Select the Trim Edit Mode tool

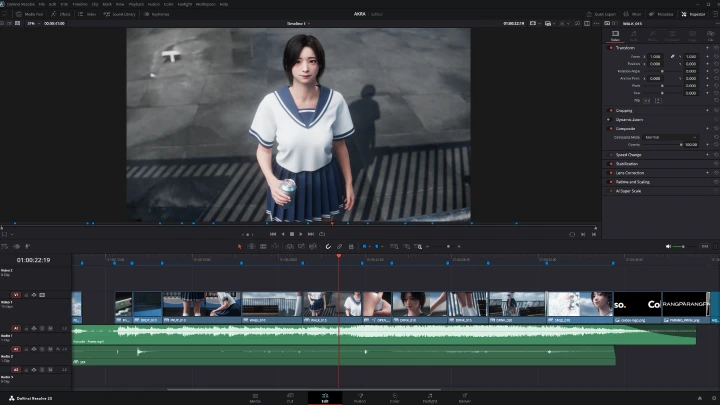[x=251, y=247]
